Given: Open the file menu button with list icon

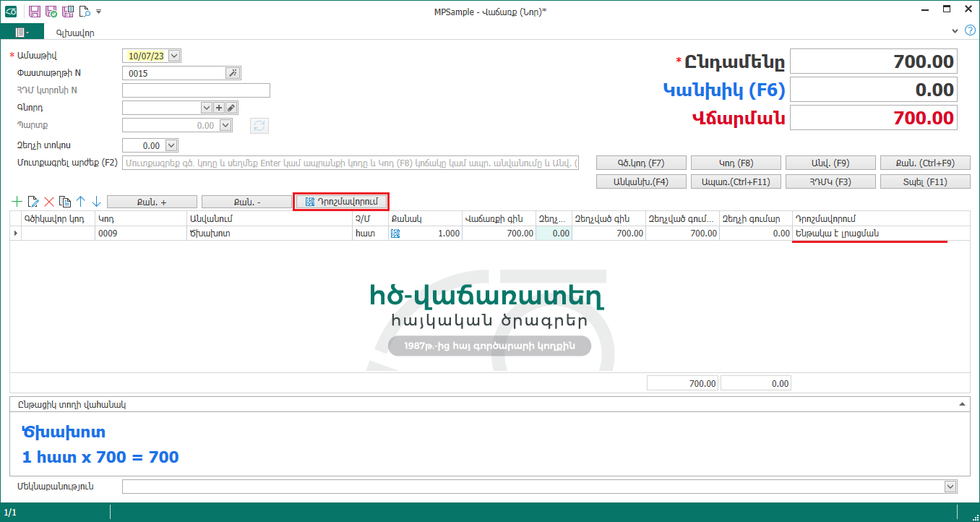Looking at the screenshot, I should tap(22, 33).
